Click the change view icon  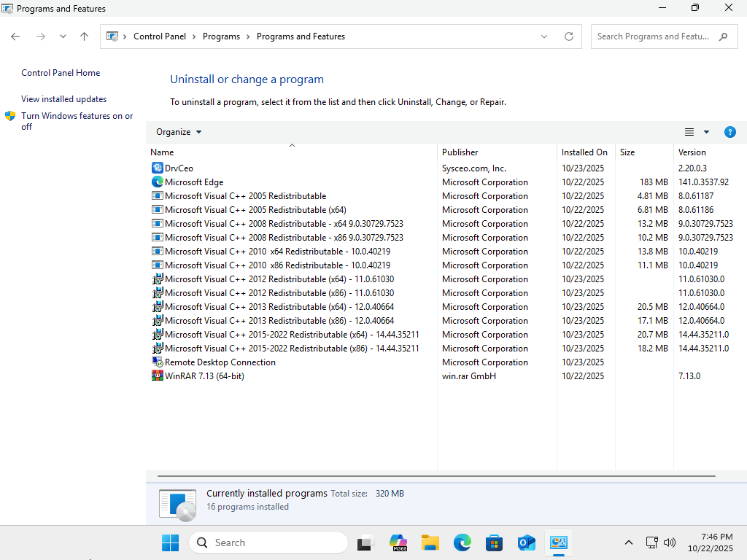[689, 132]
